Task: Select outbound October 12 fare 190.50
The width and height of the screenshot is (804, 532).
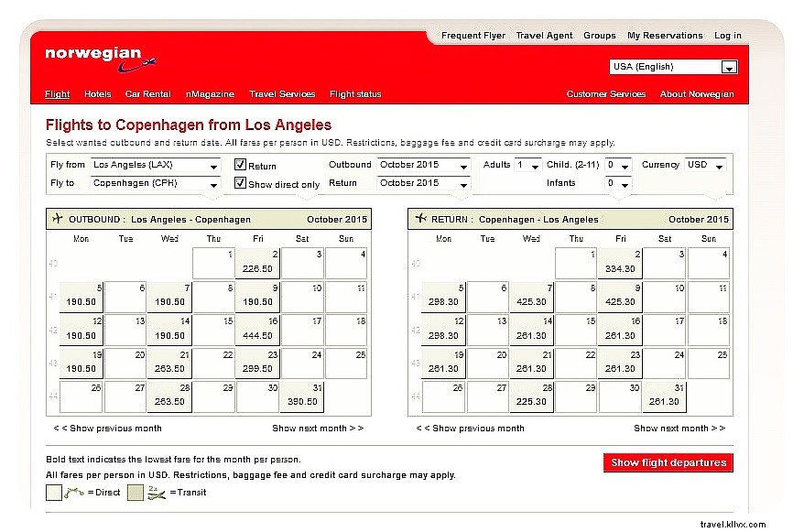Action: [81, 330]
